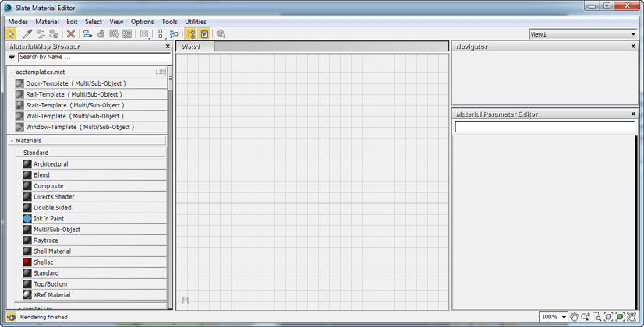The image size is (644, 327).
Task: Open the Modes menu
Action: (18, 22)
